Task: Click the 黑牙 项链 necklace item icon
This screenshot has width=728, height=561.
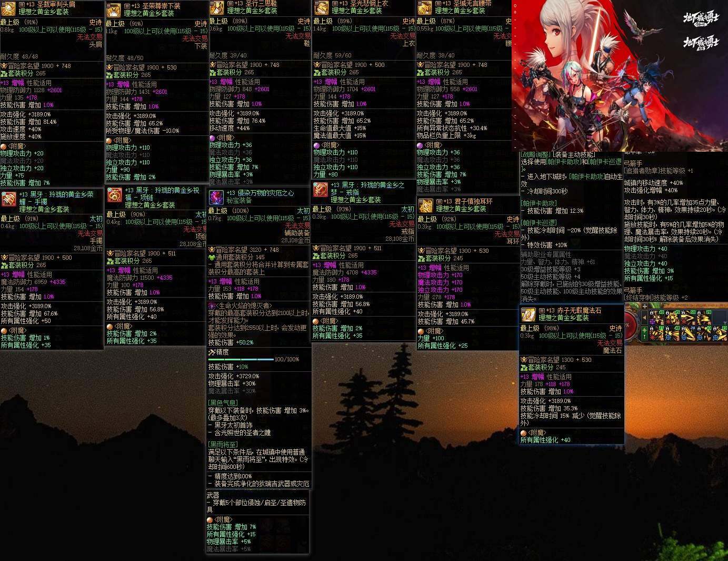Action: click(x=115, y=195)
